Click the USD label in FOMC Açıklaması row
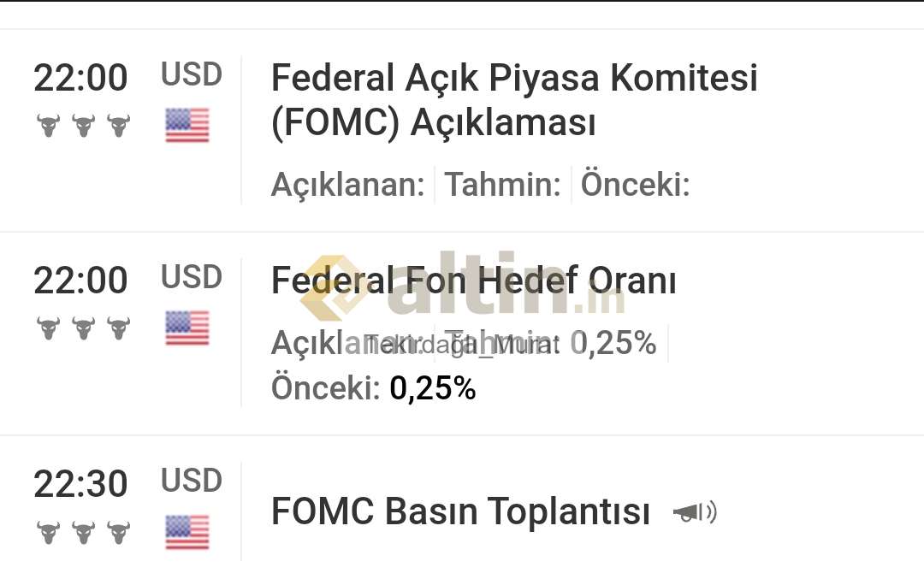This screenshot has height=573, width=924. (192, 74)
